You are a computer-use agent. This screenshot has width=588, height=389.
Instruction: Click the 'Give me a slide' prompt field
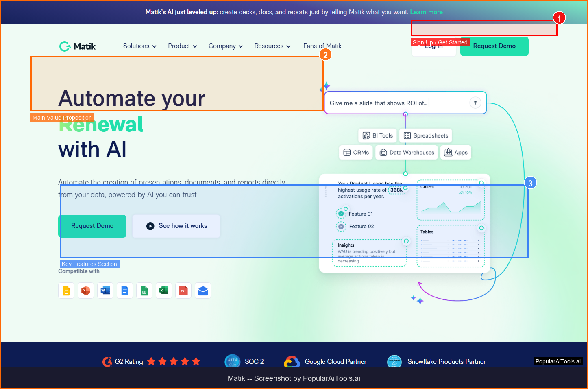click(396, 103)
